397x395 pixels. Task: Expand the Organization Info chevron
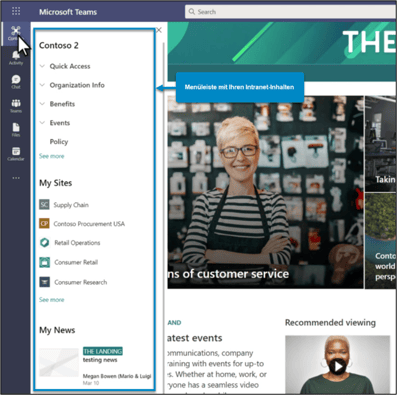click(42, 85)
